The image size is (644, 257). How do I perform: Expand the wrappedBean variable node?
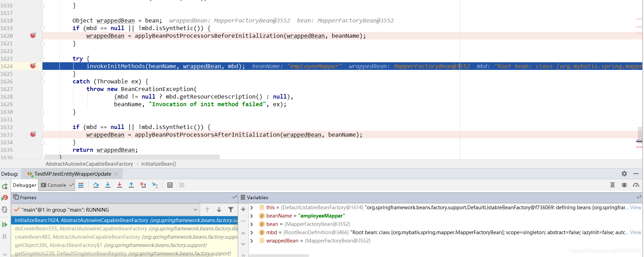252,241
